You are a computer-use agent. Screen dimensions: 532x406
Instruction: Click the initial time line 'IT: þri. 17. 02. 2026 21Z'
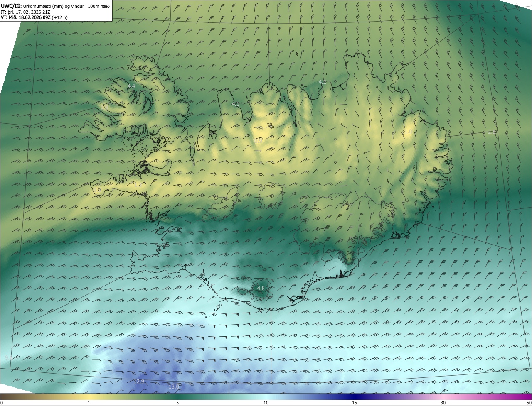[26, 12]
